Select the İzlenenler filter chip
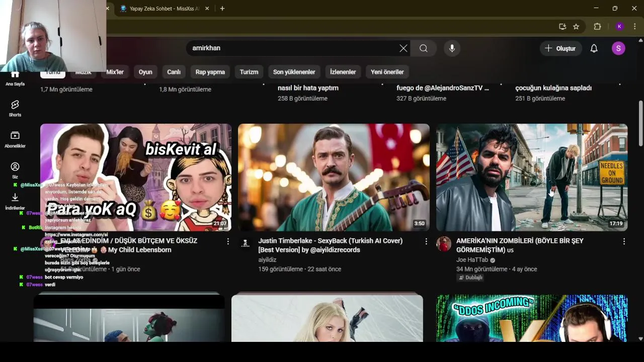 click(343, 72)
